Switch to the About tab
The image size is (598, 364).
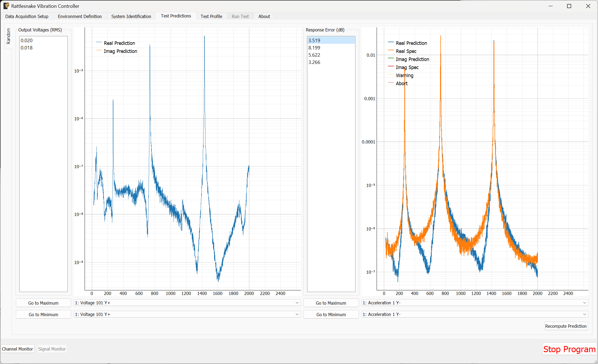(264, 16)
